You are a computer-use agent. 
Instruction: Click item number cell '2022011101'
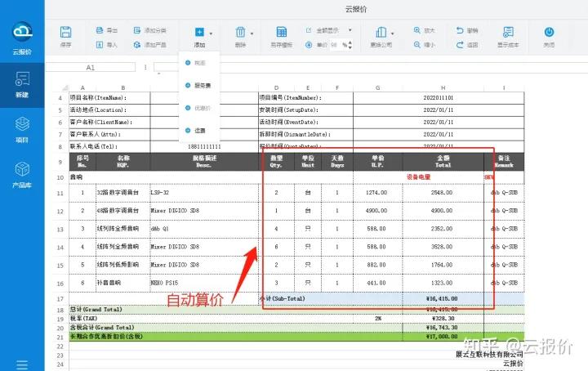(x=439, y=98)
